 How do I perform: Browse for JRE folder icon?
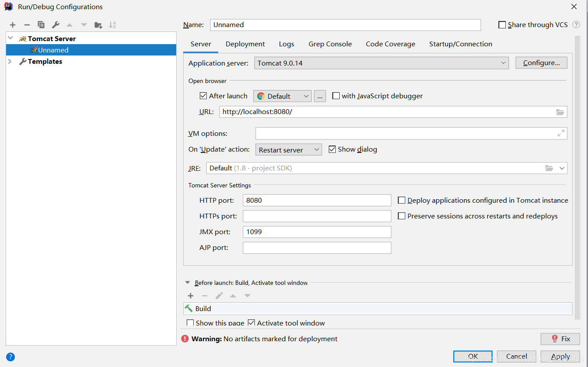549,168
